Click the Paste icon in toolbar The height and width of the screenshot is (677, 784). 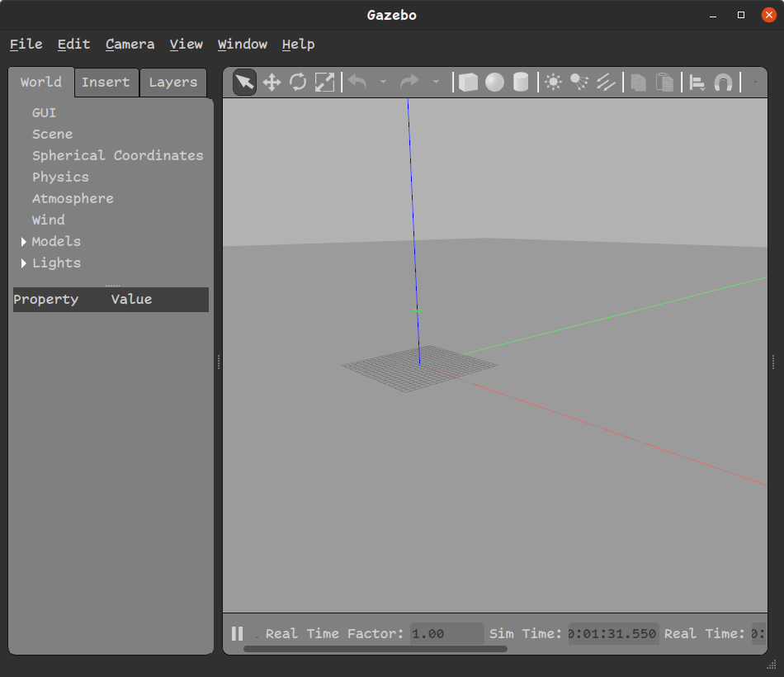pos(664,82)
